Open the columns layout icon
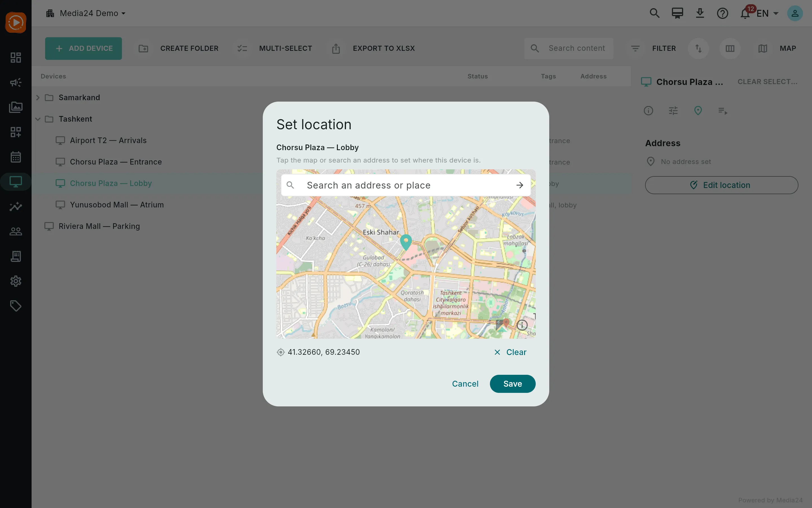812x508 pixels. click(x=730, y=48)
